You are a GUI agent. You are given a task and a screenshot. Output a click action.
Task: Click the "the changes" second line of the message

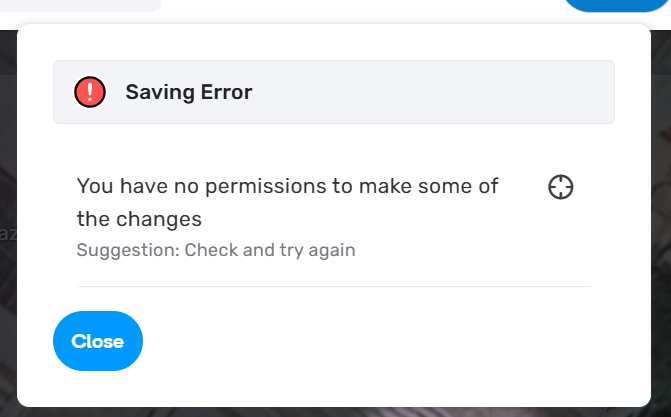pos(139,218)
